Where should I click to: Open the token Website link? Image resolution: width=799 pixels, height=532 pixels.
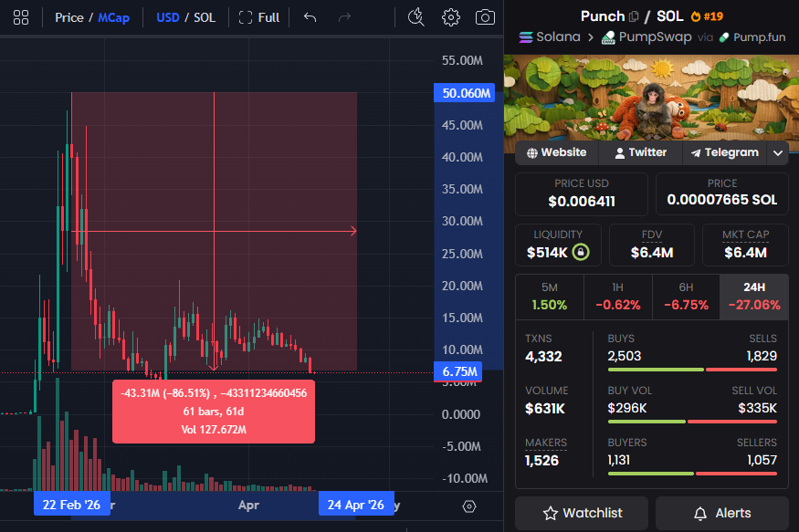(x=556, y=152)
